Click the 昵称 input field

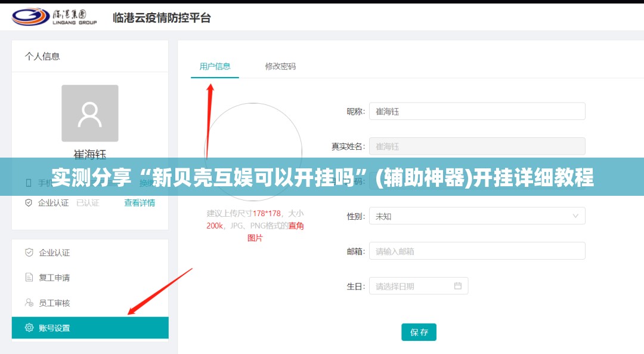coord(477,112)
